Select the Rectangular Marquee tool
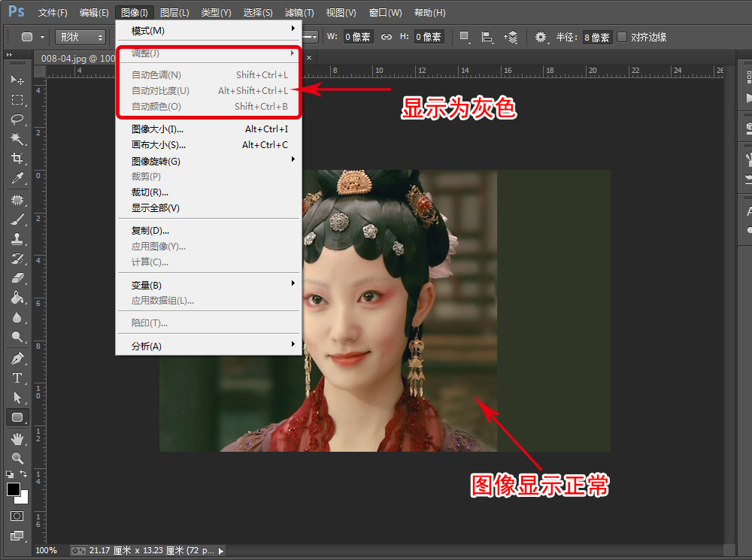The height and width of the screenshot is (560, 752). [x=17, y=99]
